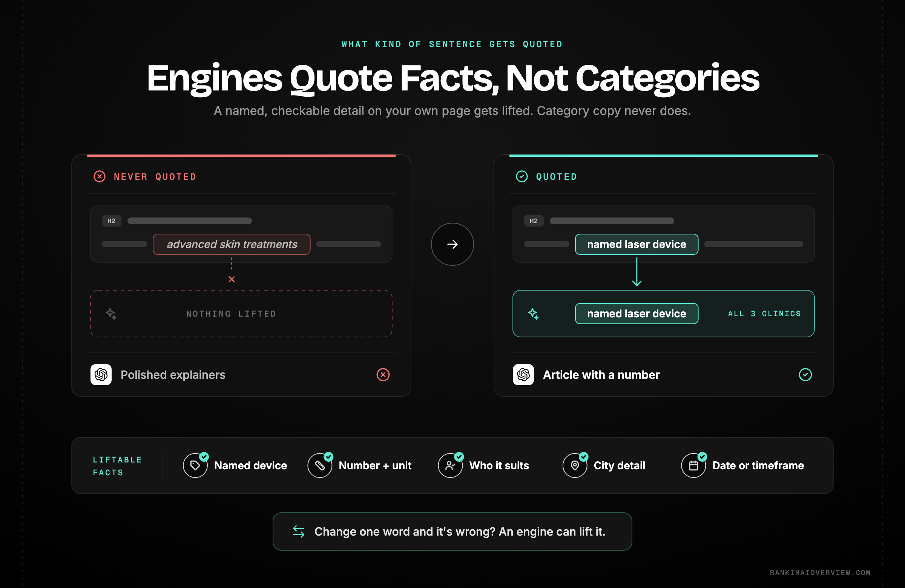Image resolution: width=905 pixels, height=588 pixels.
Task: Click the teal sparkle icon in the quoted answer box
Action: [x=533, y=314]
